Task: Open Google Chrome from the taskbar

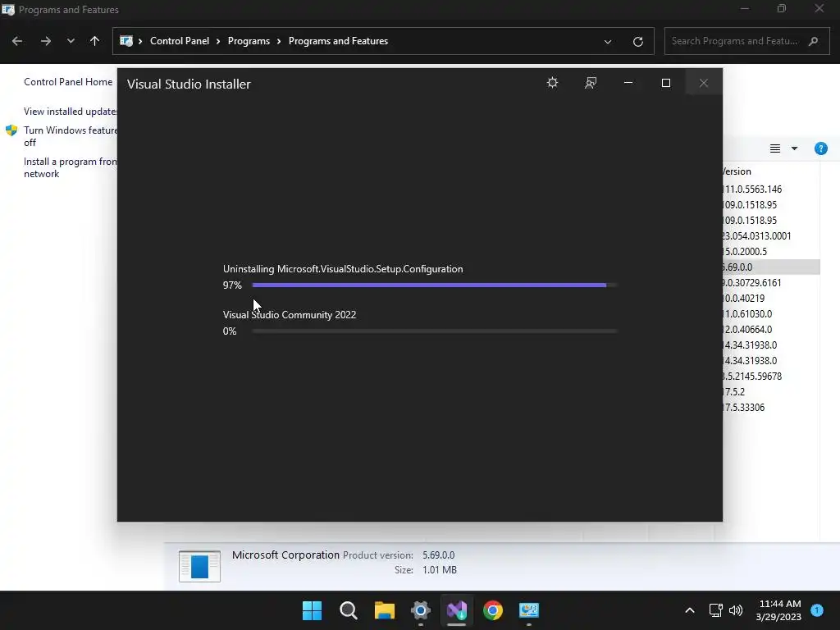Action: (493, 610)
